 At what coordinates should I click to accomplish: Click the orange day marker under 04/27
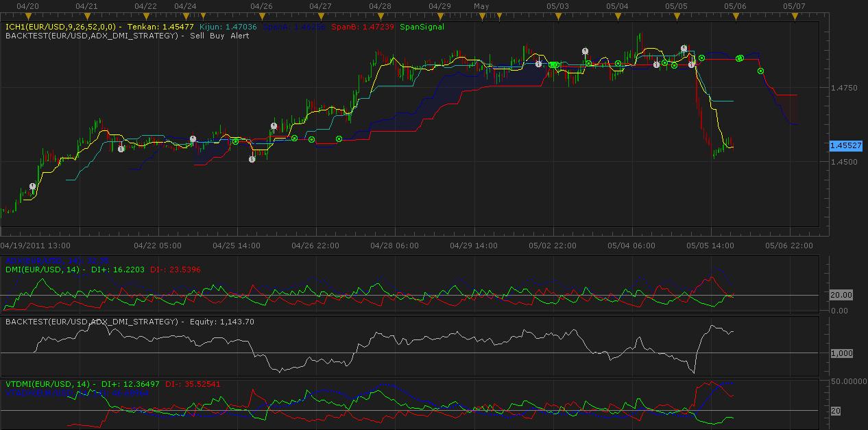click(x=322, y=15)
